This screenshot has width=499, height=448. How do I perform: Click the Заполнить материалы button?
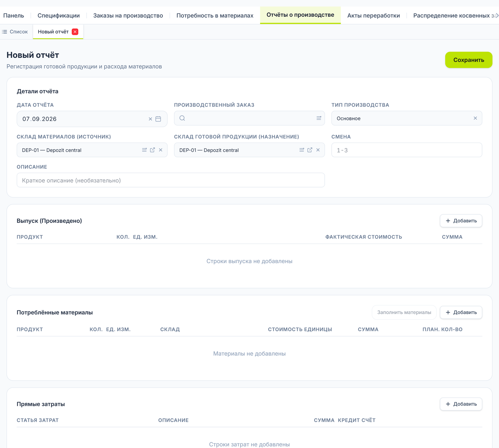point(404,312)
